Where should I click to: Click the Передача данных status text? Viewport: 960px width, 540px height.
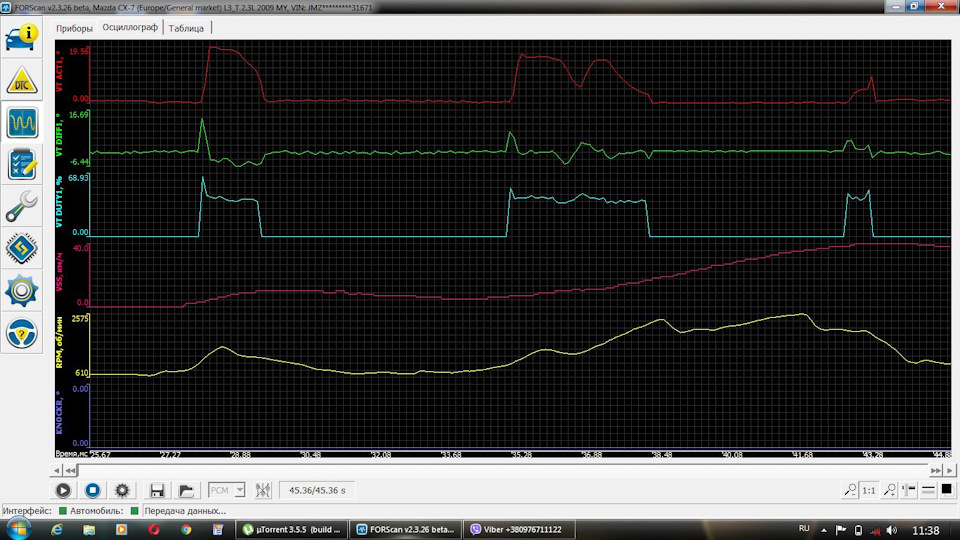point(185,511)
